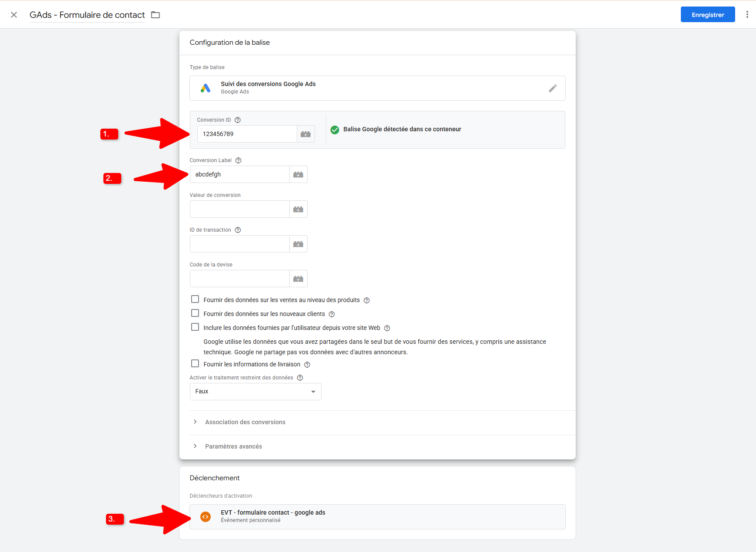Viewport: 756px width, 552px height.
Task: Rename tag title 'GAds - Formulaire de contact'
Action: pos(87,15)
